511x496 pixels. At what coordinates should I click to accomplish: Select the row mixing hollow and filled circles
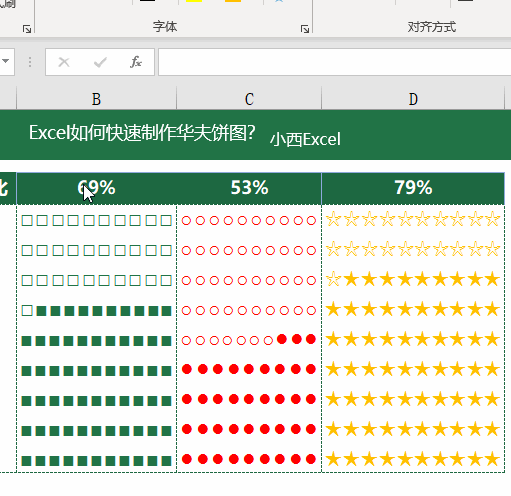coord(249,340)
